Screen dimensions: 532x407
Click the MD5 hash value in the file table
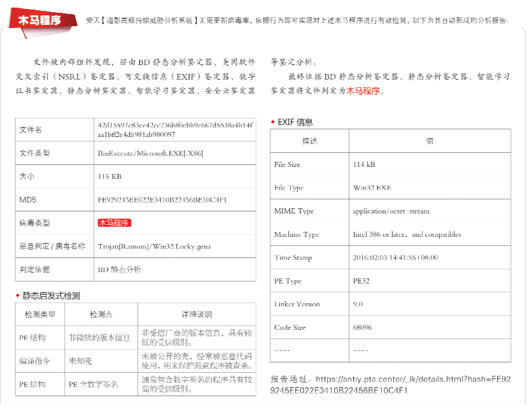pos(162,199)
